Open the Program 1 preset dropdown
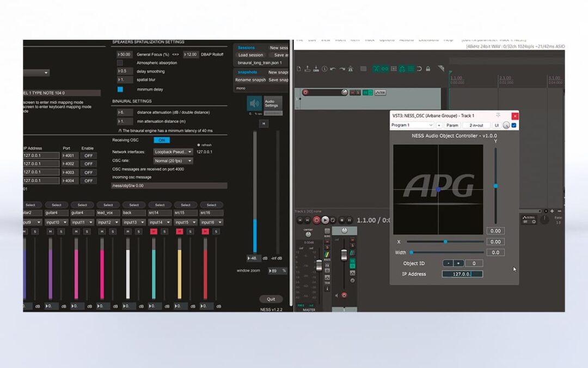The height and width of the screenshot is (368, 588). tap(412, 125)
